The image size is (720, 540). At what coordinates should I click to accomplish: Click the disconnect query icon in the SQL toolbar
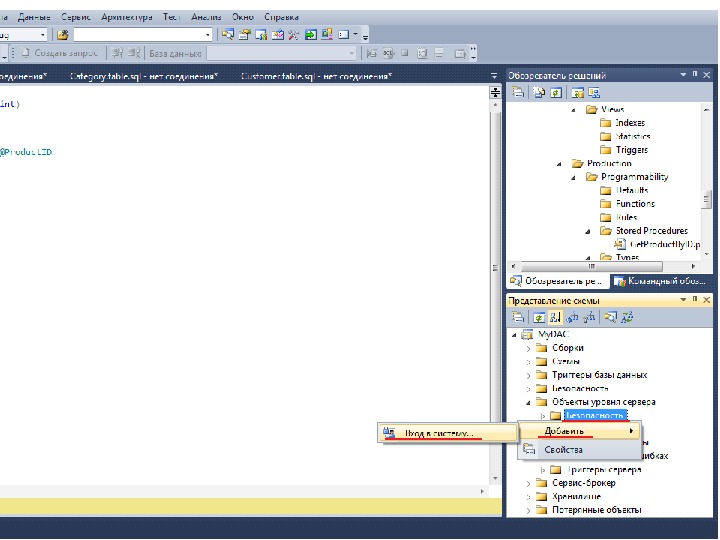coord(134,53)
